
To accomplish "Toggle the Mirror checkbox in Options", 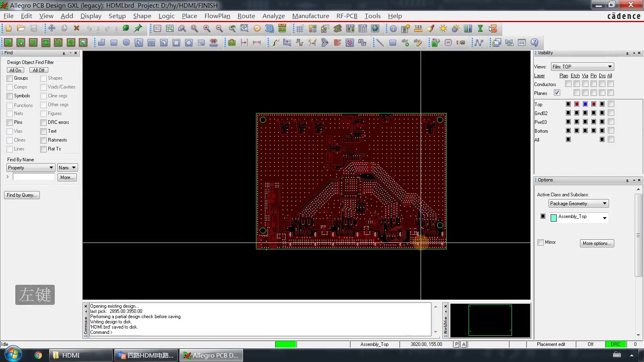I will (541, 243).
